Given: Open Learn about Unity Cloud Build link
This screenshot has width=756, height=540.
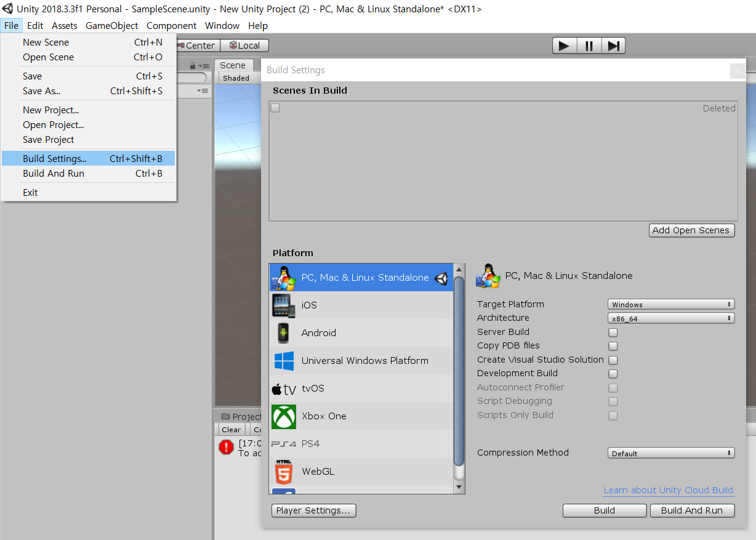Looking at the screenshot, I should tap(669, 491).
